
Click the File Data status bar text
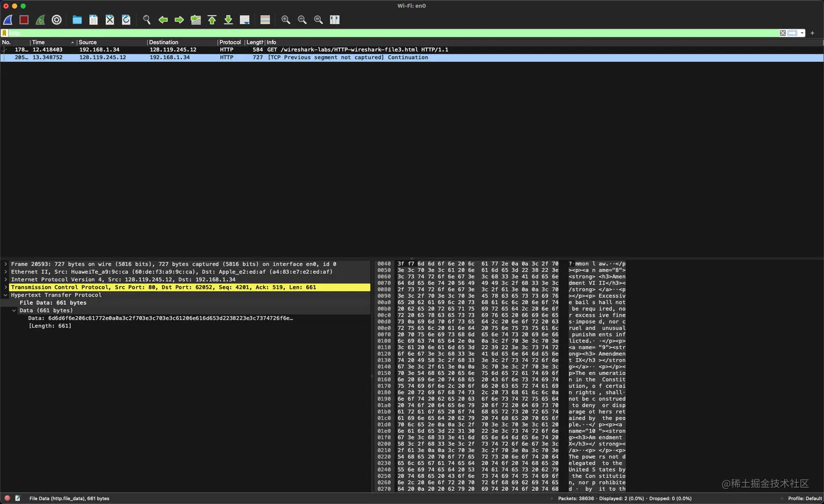coord(69,499)
